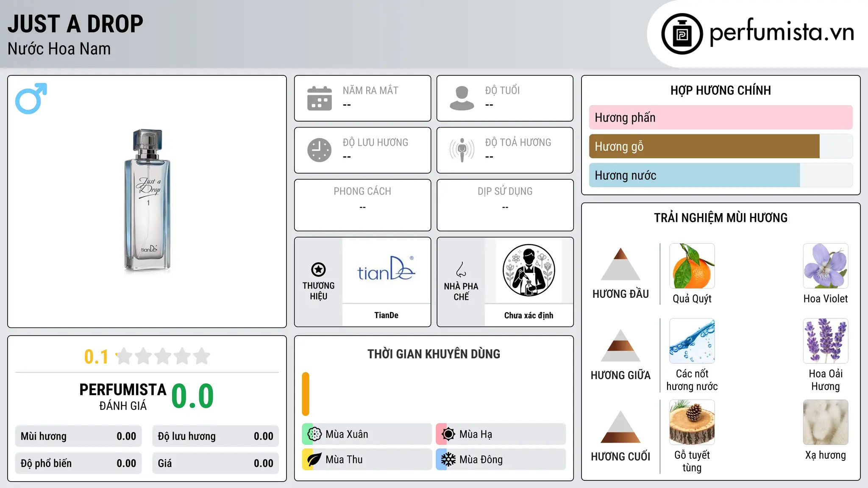Click the Hương giữa pyramid indicator
Image resolution: width=868 pixels, height=488 pixels.
pyautogui.click(x=620, y=345)
